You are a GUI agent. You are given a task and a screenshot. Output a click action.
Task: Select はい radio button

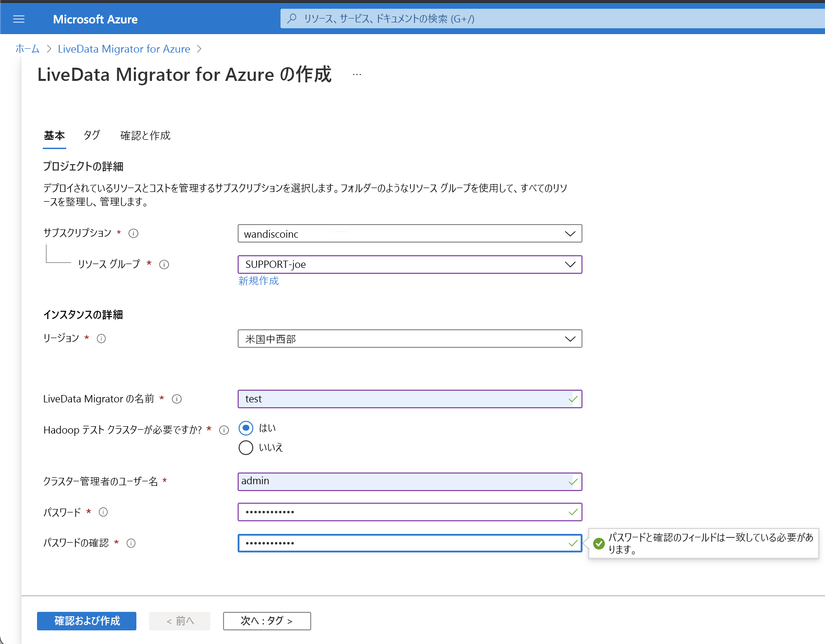click(246, 428)
